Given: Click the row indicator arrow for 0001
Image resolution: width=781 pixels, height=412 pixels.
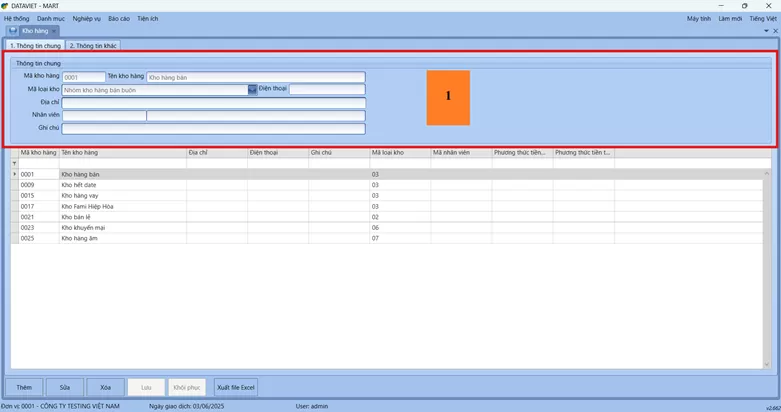Looking at the screenshot, I should [x=14, y=174].
